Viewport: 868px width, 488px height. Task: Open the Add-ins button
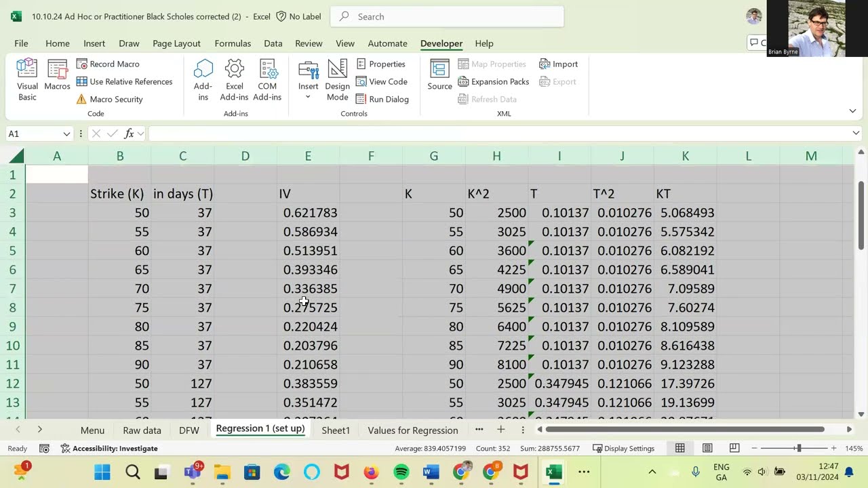point(203,80)
